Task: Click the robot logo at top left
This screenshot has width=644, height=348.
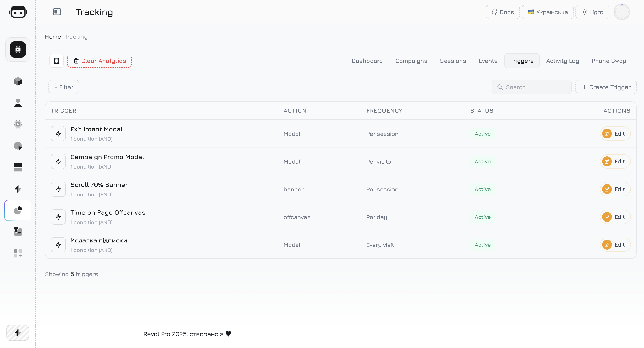Action: (18, 12)
